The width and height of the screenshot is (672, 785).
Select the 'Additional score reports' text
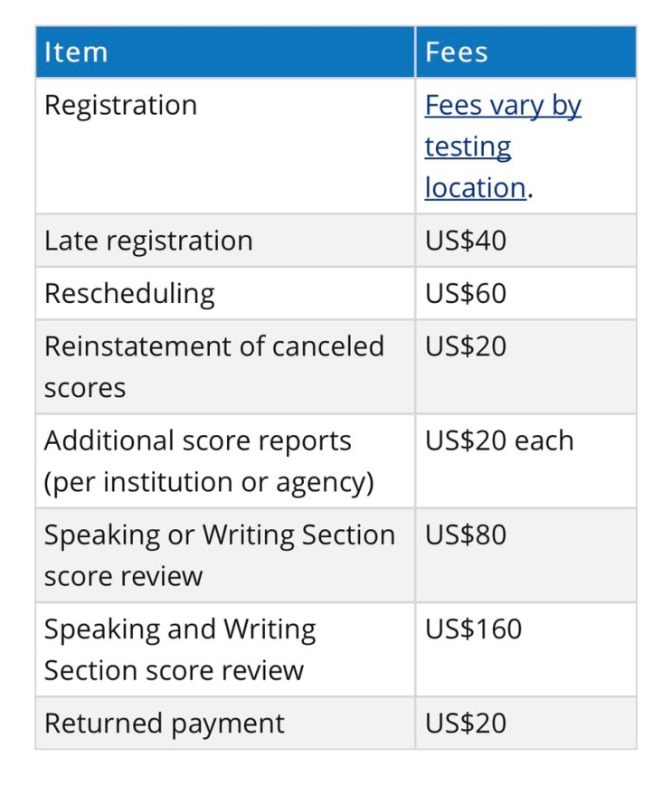(x=198, y=440)
